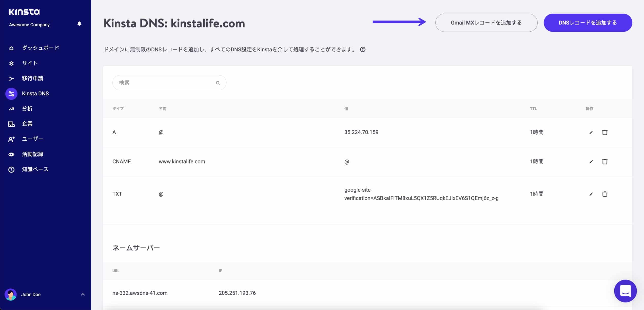This screenshot has width=644, height=310.
Task: Click nameserver IP 205.251.193.76
Action: [237, 293]
